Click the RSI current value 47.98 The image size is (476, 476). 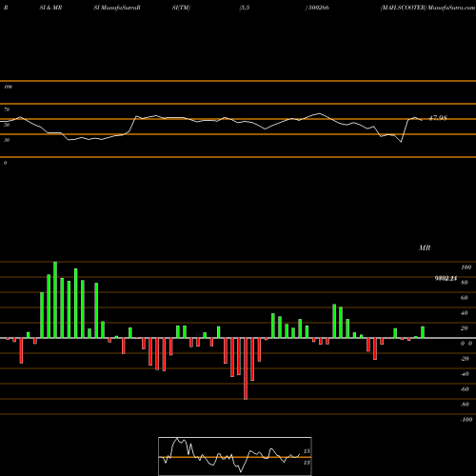pyautogui.click(x=438, y=118)
